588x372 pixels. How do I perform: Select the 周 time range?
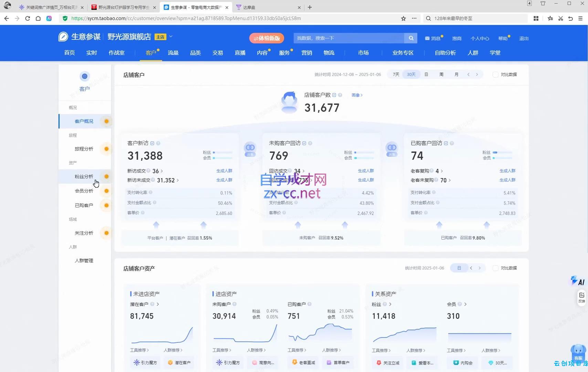[x=441, y=74]
